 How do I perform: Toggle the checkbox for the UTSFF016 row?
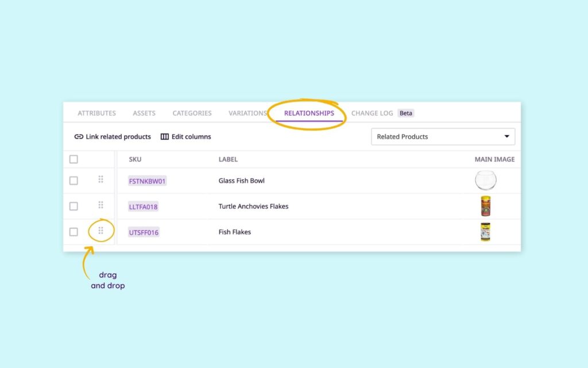[73, 232]
